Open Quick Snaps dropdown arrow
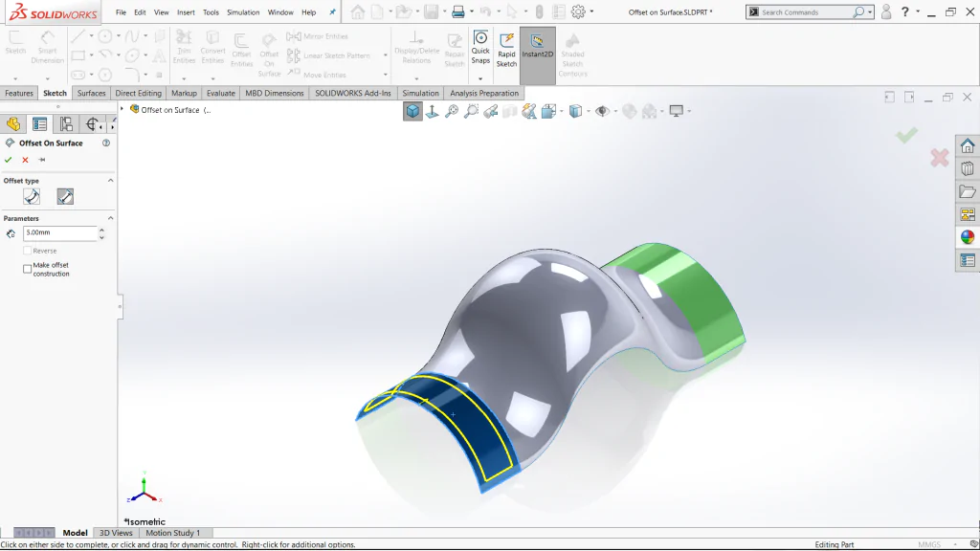 click(480, 78)
